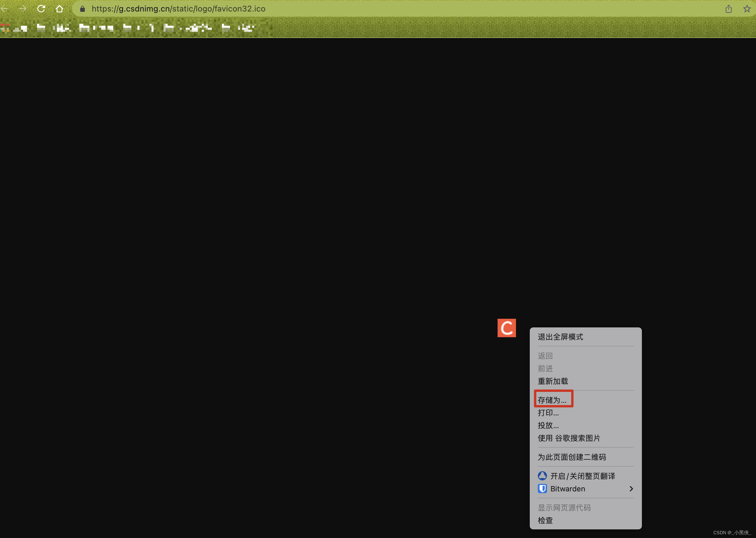Image resolution: width=756 pixels, height=538 pixels.
Task: Select 存储为... from context menu
Action: 552,400
